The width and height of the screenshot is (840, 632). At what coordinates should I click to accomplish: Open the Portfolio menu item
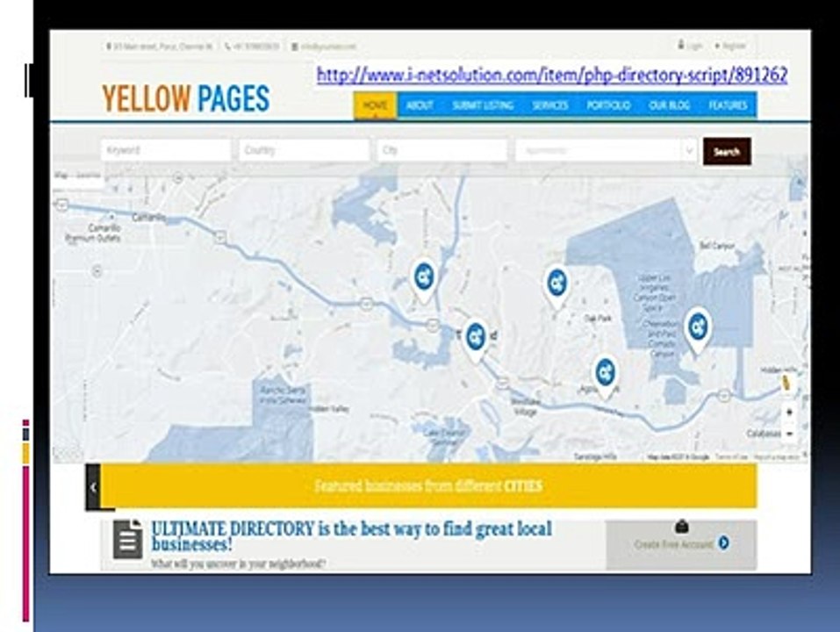[x=608, y=105]
